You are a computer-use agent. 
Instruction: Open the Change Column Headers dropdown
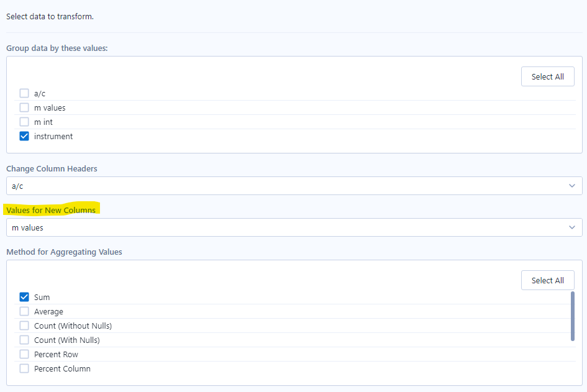click(x=293, y=185)
